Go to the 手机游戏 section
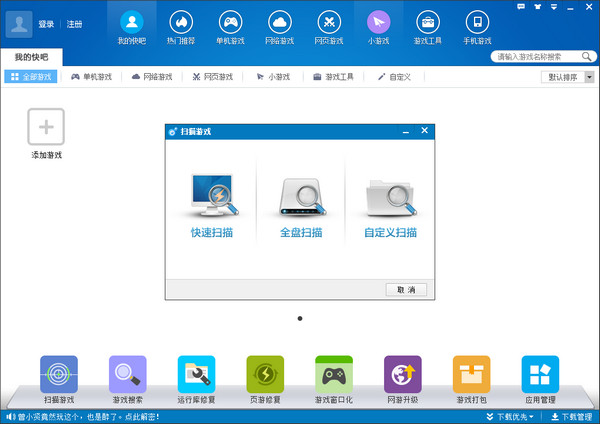 point(477,26)
